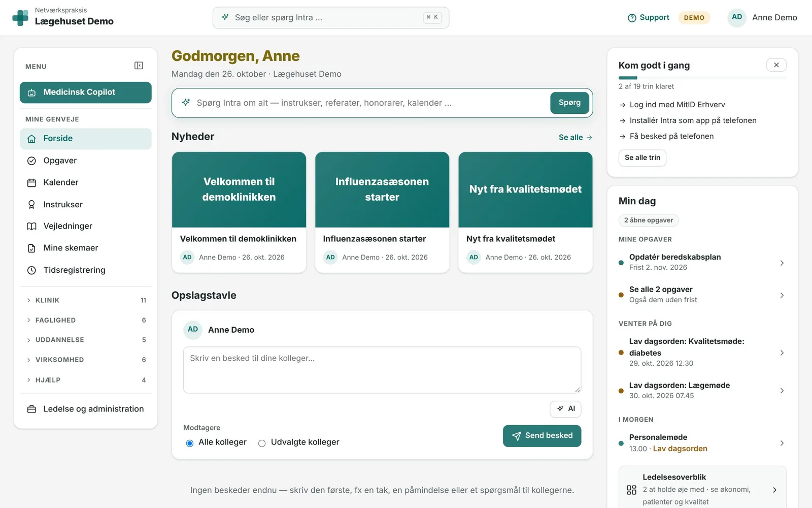The image size is (812, 508).
Task: Open Kalender calendar icon
Action: (31, 182)
